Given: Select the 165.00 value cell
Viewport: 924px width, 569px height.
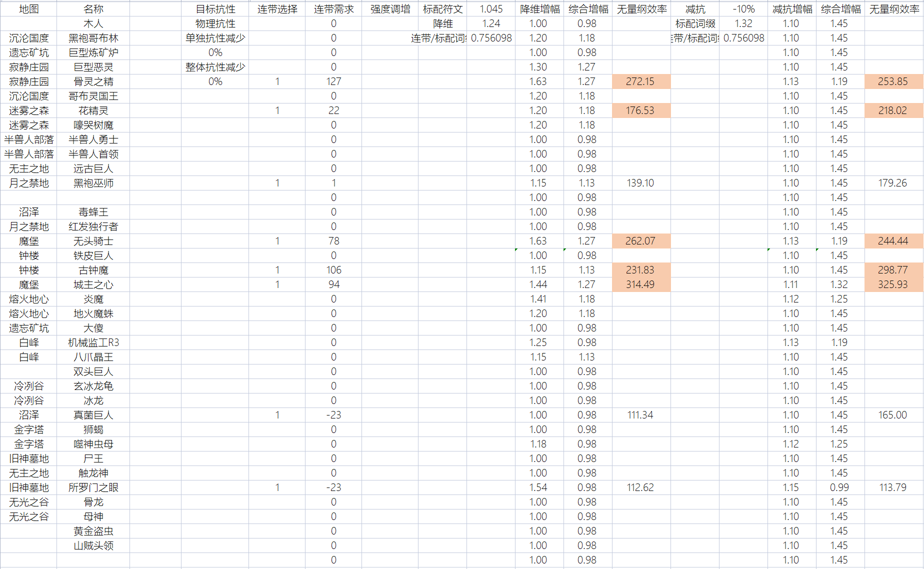Looking at the screenshot, I should click(894, 415).
